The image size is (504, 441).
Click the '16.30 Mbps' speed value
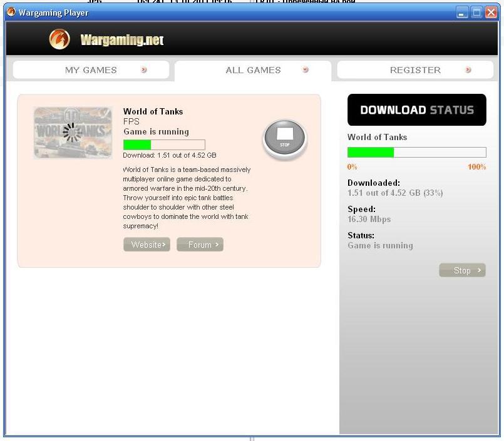[x=369, y=220]
